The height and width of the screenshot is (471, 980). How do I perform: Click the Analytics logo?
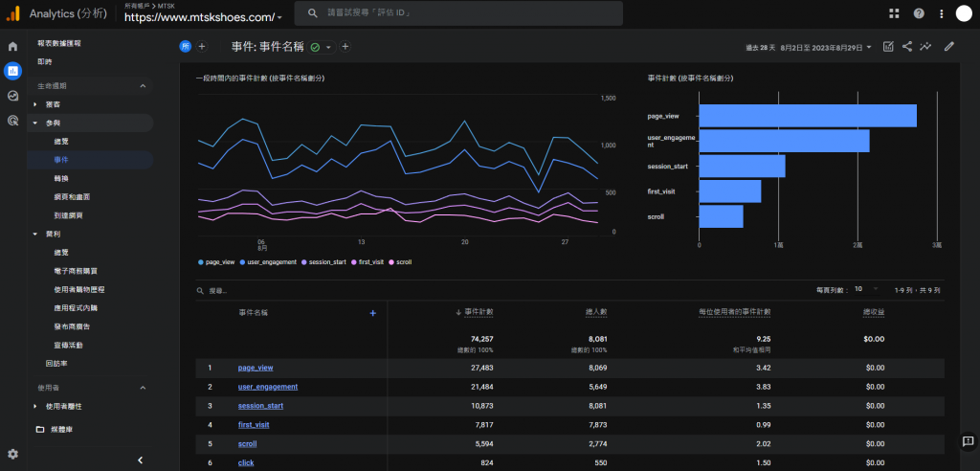point(12,13)
